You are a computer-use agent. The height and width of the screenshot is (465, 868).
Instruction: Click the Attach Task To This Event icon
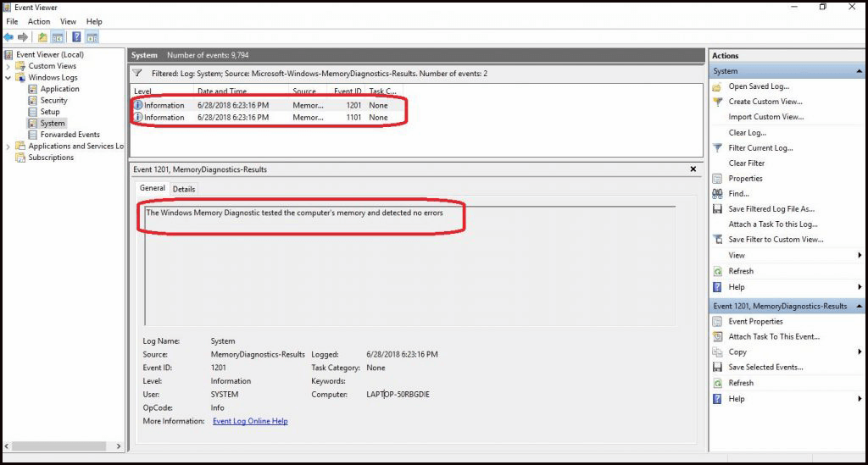pos(717,337)
